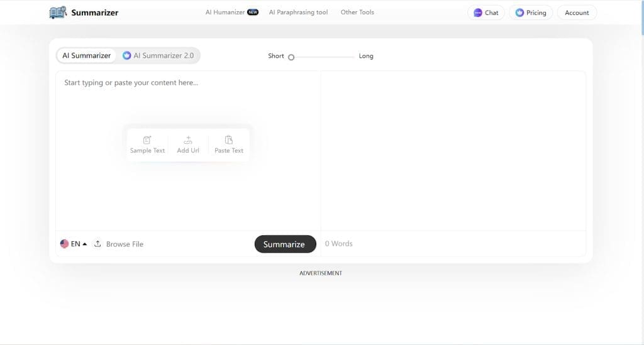Go to the Pricing page

pos(531,13)
